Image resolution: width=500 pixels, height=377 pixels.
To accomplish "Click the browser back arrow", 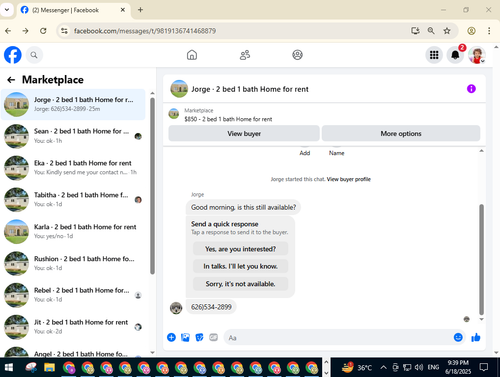I will pyautogui.click(x=8, y=31).
